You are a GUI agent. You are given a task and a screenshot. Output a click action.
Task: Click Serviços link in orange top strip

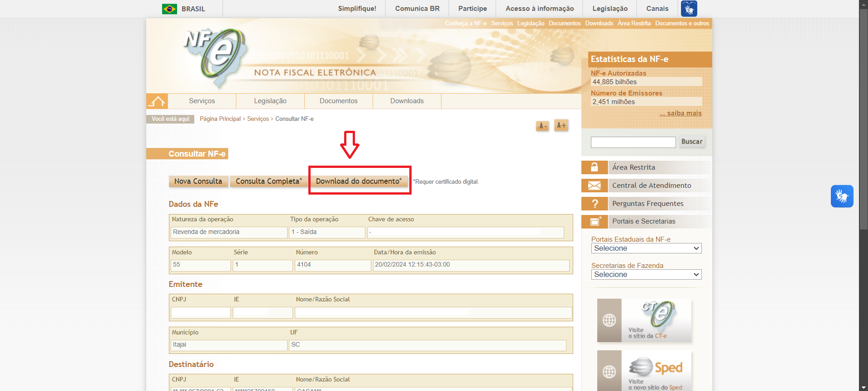[x=502, y=24]
